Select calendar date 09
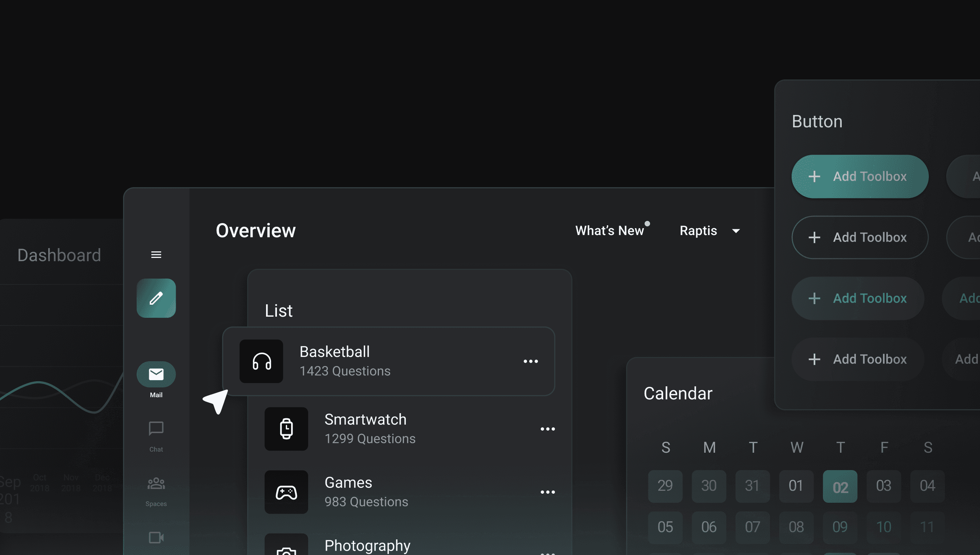 coord(840,527)
